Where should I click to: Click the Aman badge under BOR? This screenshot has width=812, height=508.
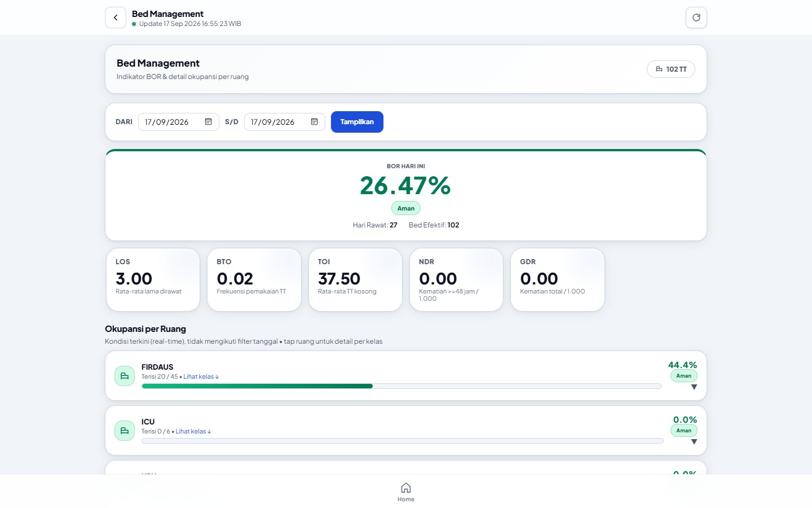(x=406, y=208)
